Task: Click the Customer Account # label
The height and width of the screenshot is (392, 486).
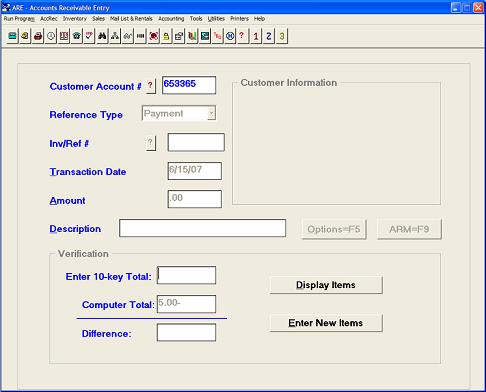Action: click(x=95, y=86)
